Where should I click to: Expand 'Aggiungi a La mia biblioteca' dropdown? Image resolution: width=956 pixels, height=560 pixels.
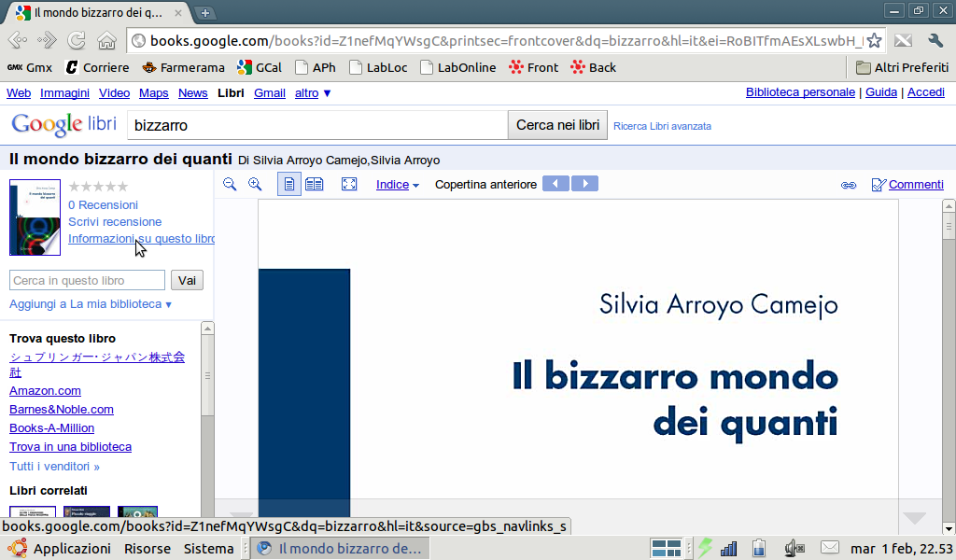[91, 304]
